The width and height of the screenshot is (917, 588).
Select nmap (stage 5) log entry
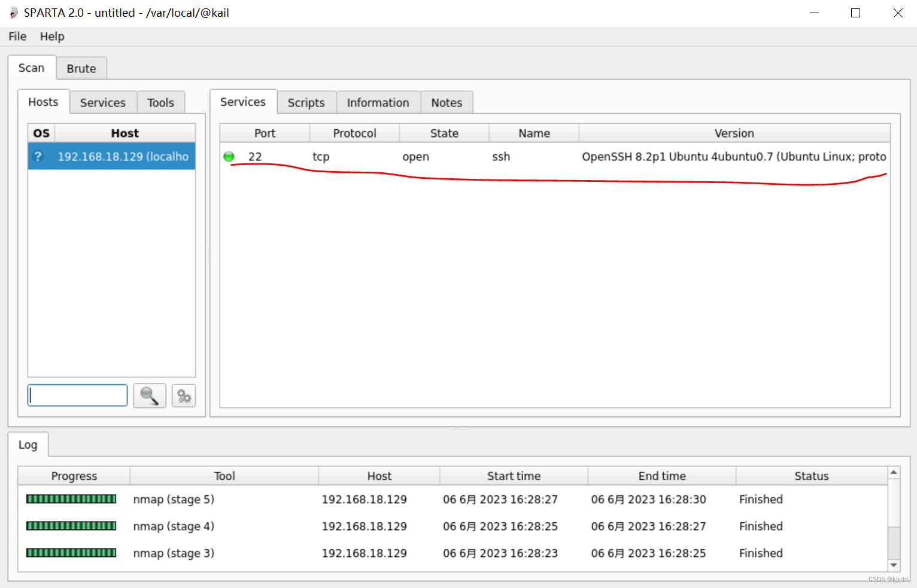point(174,499)
